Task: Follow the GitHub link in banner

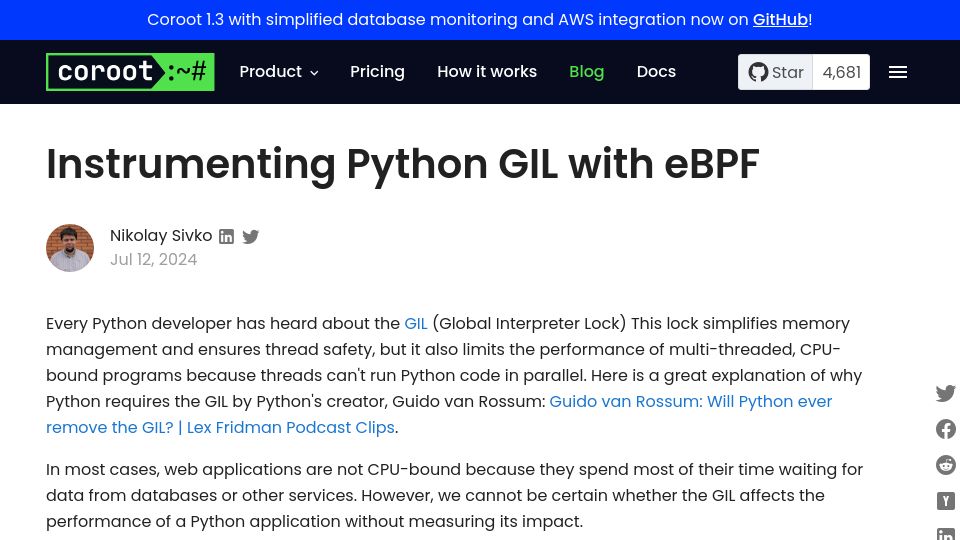Action: click(x=780, y=20)
